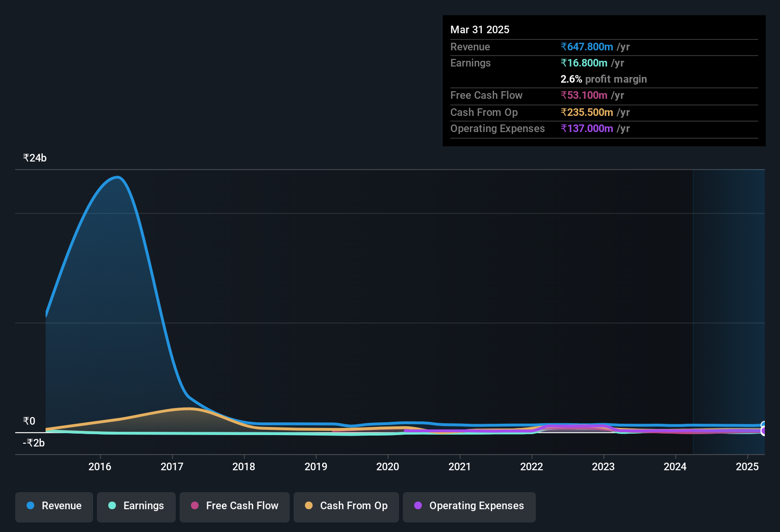Click the Cash From Op tooltip label

[484, 112]
